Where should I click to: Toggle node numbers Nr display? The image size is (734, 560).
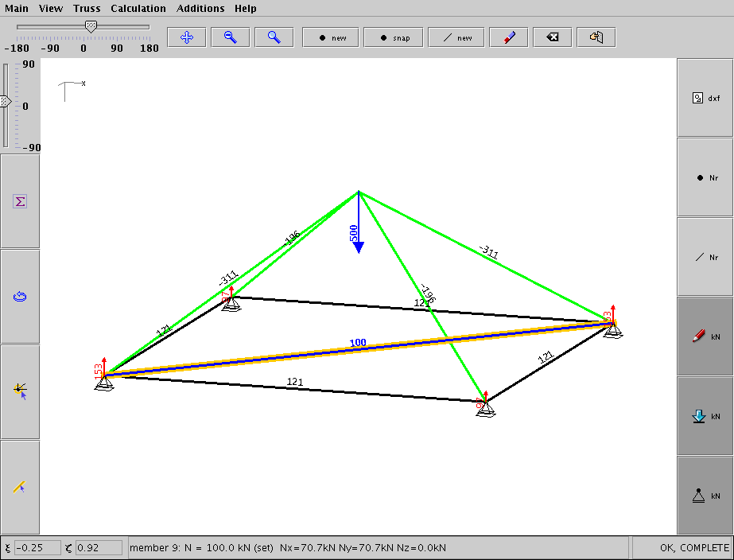click(x=705, y=177)
